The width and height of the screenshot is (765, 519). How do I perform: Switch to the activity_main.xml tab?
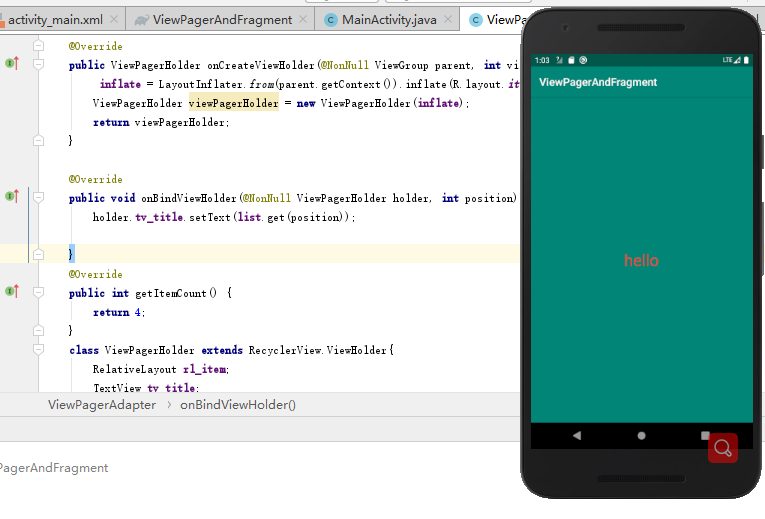pos(55,20)
